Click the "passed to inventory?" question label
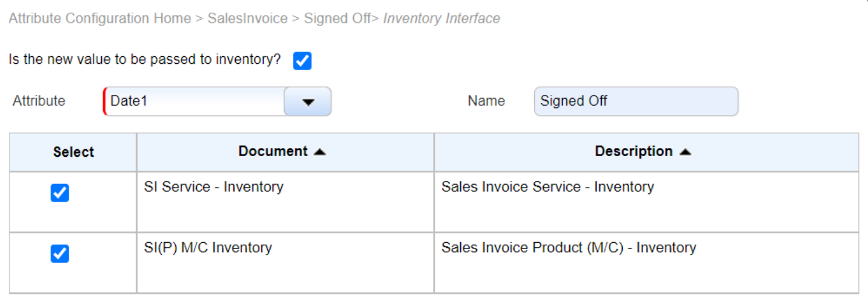868x304 pixels. point(145,60)
